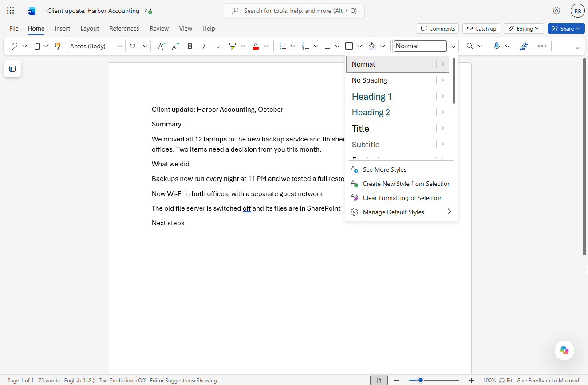Click the Clipboard paste icon
Screen dimensions: 588x385
(37, 46)
